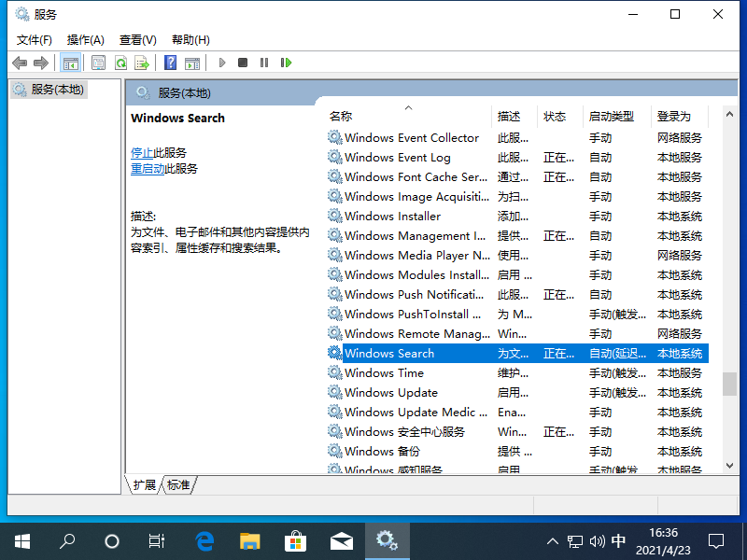Select the Windows Update service row
747x560 pixels.
(x=390, y=393)
